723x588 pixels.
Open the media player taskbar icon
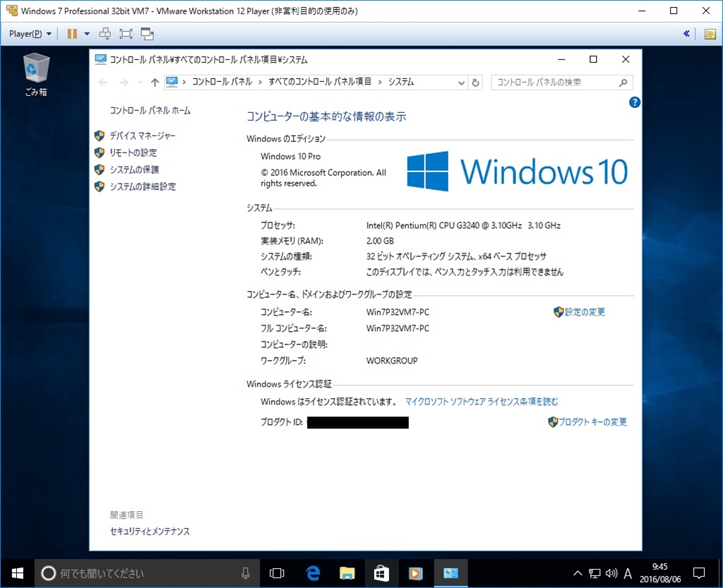pyautogui.click(x=415, y=573)
